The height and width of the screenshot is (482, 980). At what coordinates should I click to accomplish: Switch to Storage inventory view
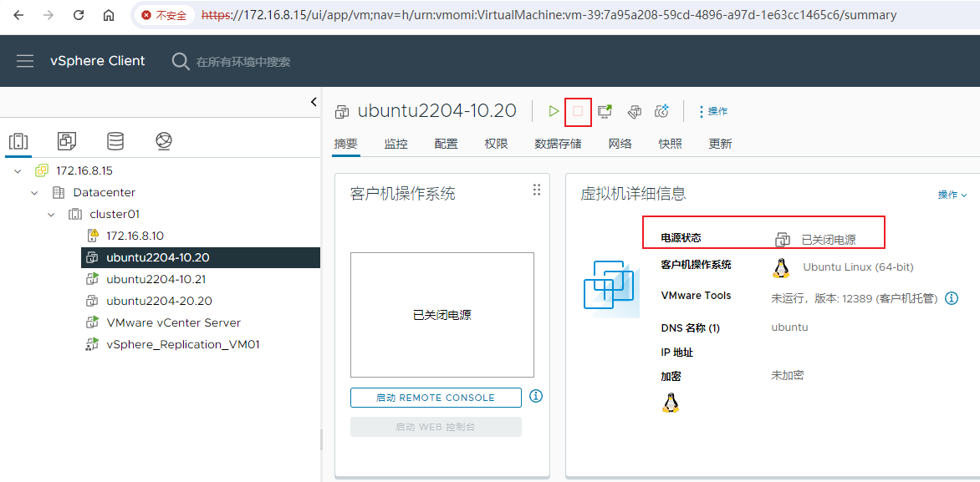[115, 141]
